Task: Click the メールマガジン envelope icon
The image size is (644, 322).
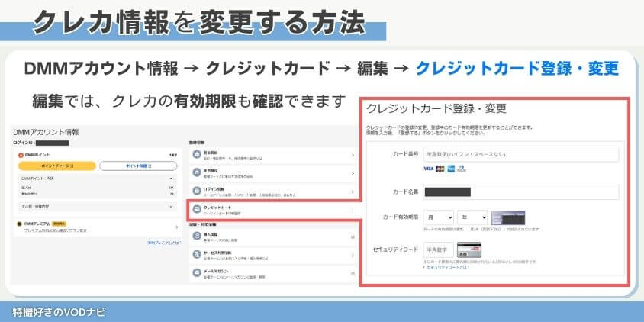Action: (x=197, y=273)
